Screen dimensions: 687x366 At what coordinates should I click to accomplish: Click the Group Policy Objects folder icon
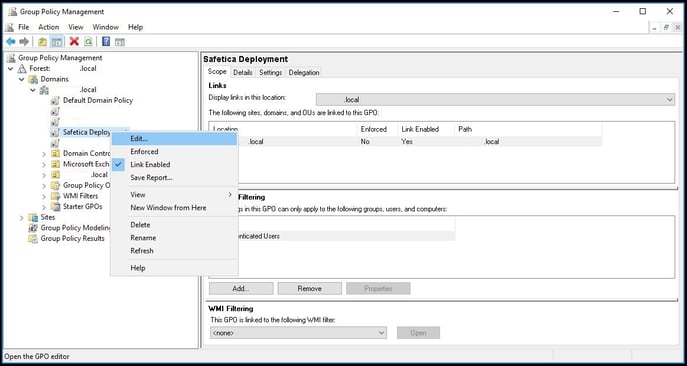[55, 185]
